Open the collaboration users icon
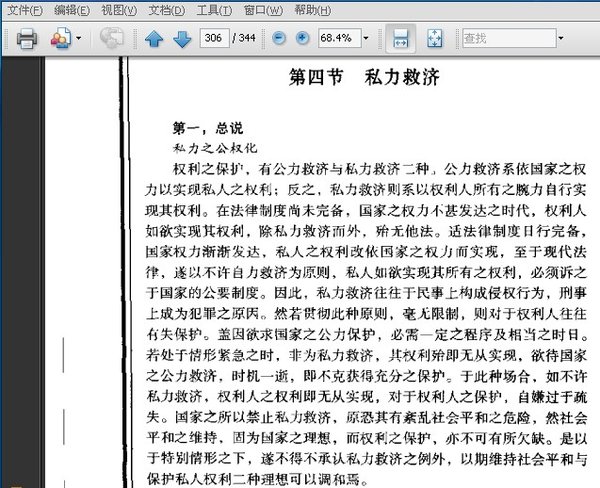The width and height of the screenshot is (600, 488). [61, 38]
